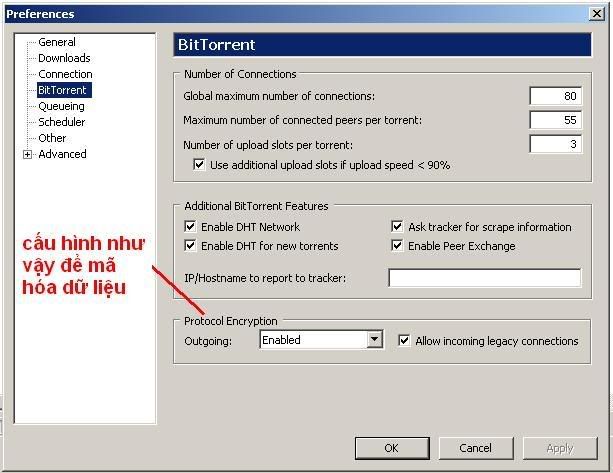
Task: Click the global maximum connections field
Action: tap(556, 96)
